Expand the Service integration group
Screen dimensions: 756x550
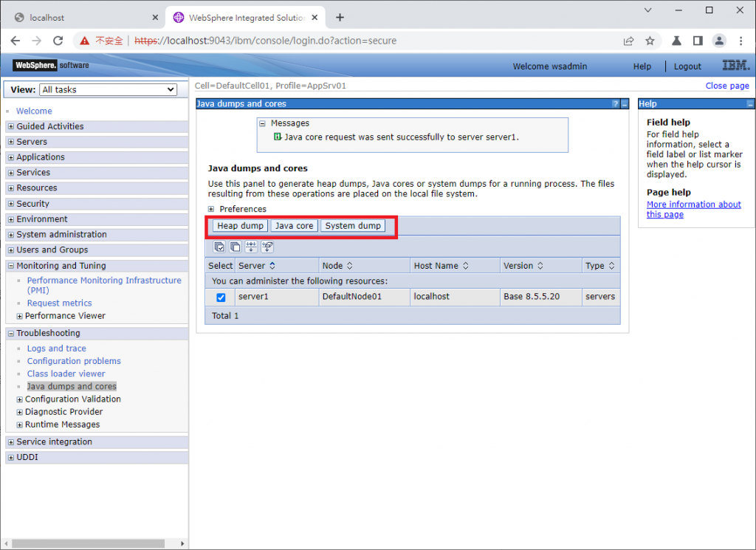pyautogui.click(x=11, y=442)
